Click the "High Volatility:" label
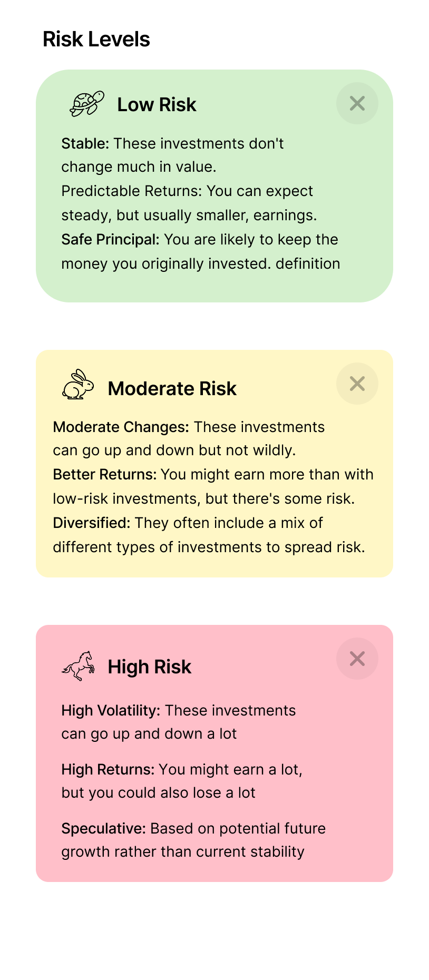This screenshot has height=980, width=429. tap(111, 711)
